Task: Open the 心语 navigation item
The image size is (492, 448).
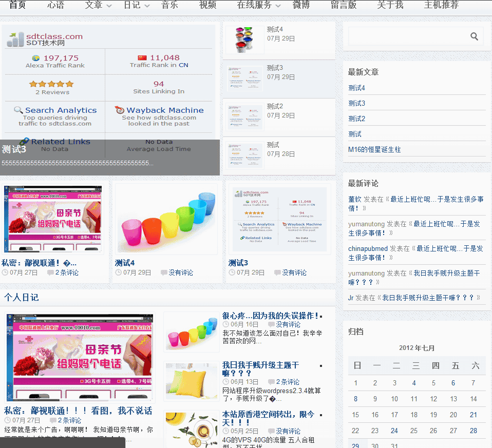Action: coord(55,5)
